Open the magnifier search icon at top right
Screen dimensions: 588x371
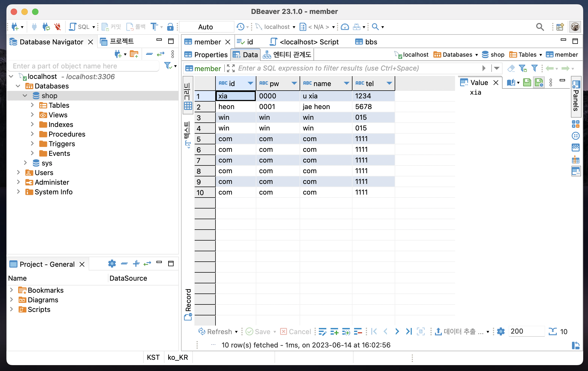[540, 27]
